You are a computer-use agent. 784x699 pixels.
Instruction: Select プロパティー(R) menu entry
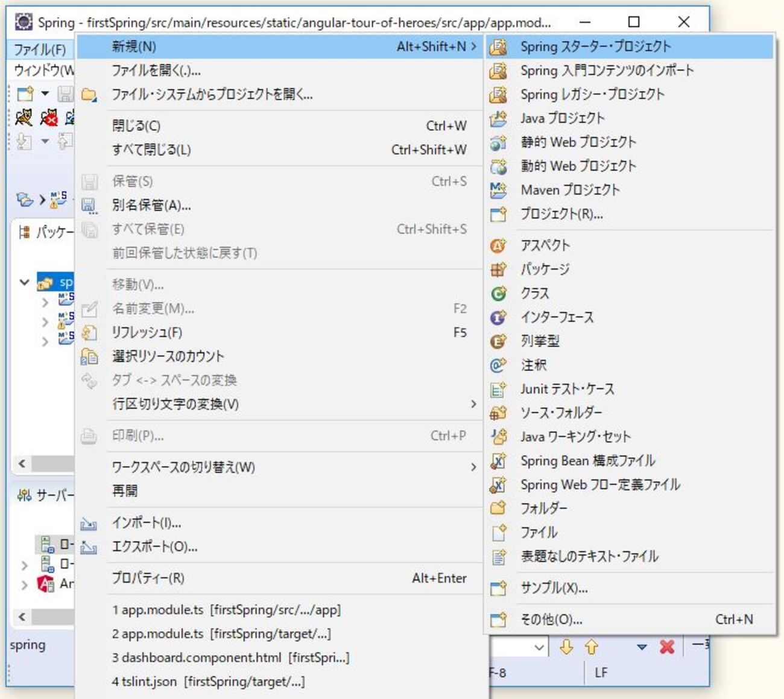click(x=279, y=578)
